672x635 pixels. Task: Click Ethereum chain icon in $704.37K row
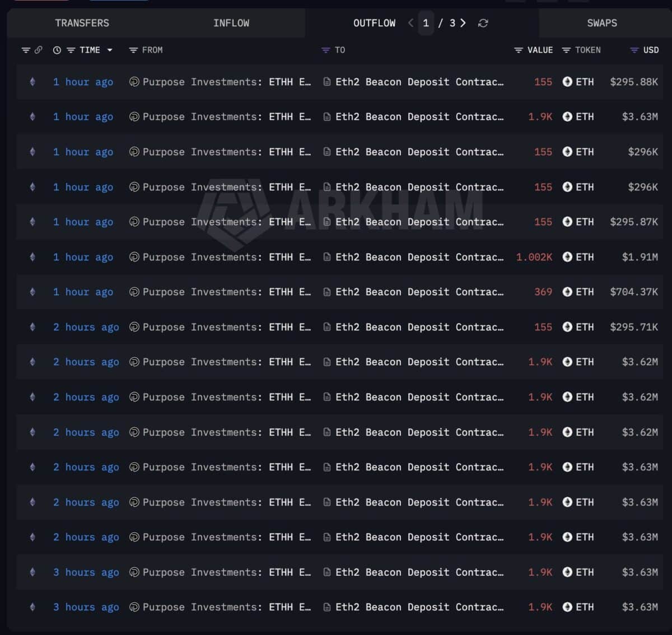point(32,292)
